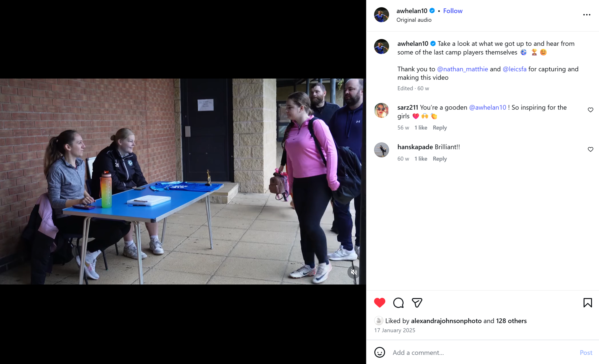The height and width of the screenshot is (364, 599).
Task: Open the @leicsfa mention link
Action: coord(514,69)
